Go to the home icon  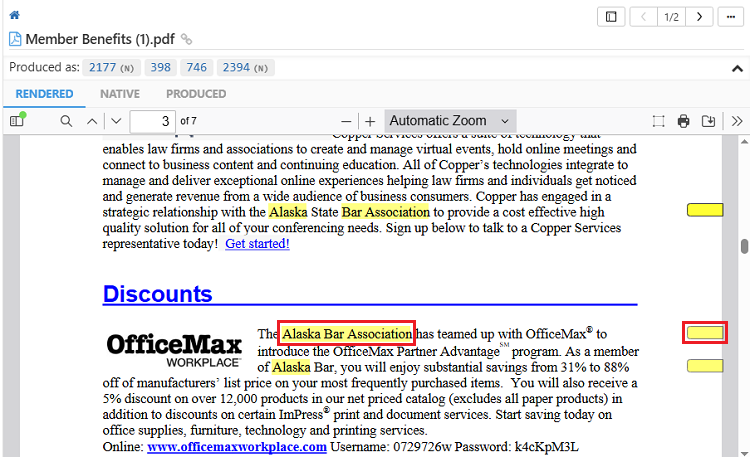[x=14, y=15]
